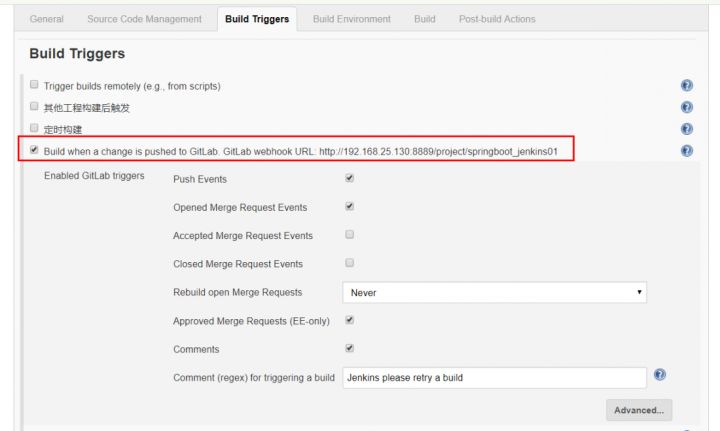Enable Closed Merge Request Events

coord(349,263)
